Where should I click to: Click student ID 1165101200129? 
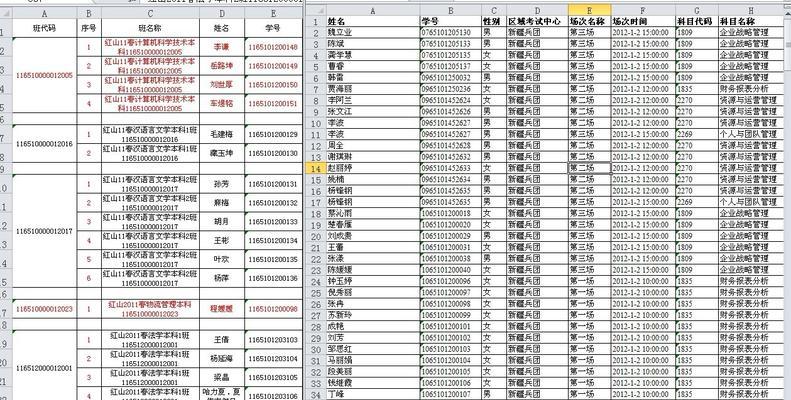coord(273,135)
